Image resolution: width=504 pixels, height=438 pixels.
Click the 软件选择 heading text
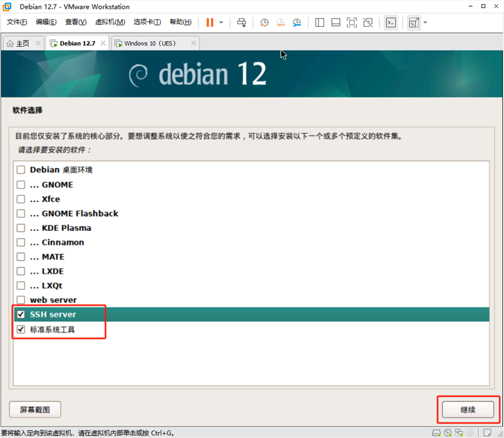pos(27,110)
